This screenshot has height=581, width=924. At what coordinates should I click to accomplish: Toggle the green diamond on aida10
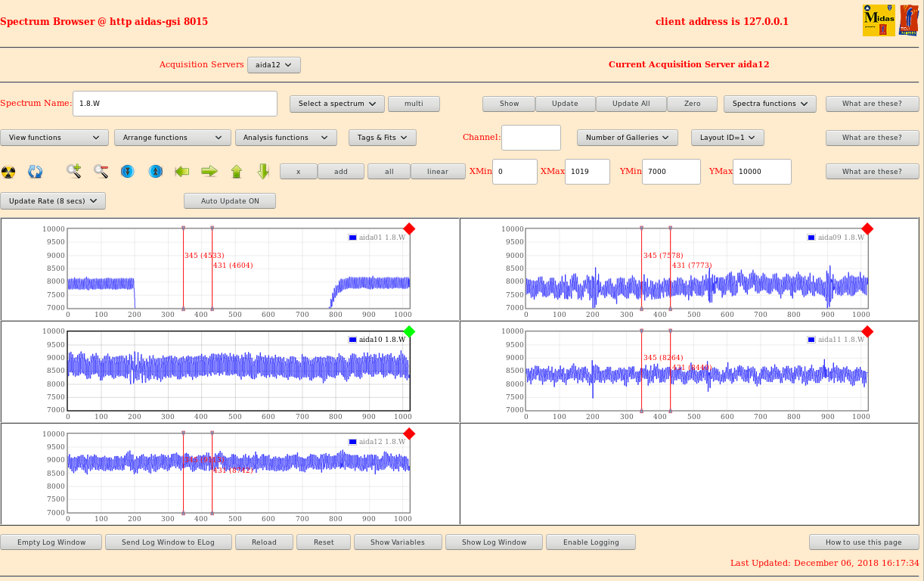(x=409, y=331)
